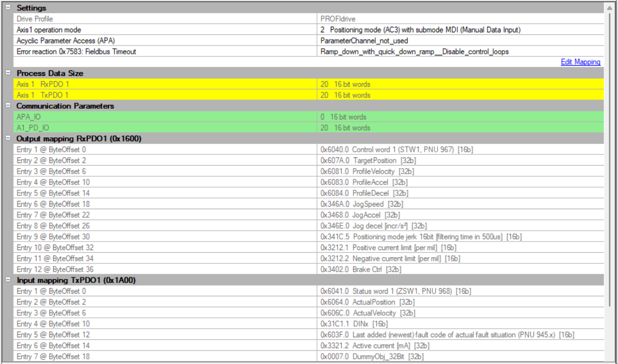This screenshot has height=364, width=618.
Task: Collapse the Process Data Size section
Action: tap(8, 73)
